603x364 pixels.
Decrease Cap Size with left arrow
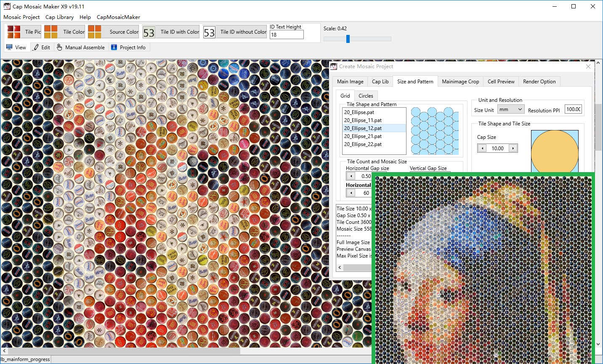pyautogui.click(x=483, y=148)
